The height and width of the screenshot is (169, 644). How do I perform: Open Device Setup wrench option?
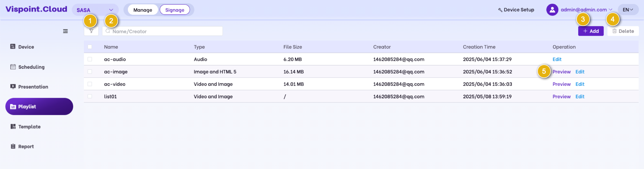pyautogui.click(x=516, y=10)
